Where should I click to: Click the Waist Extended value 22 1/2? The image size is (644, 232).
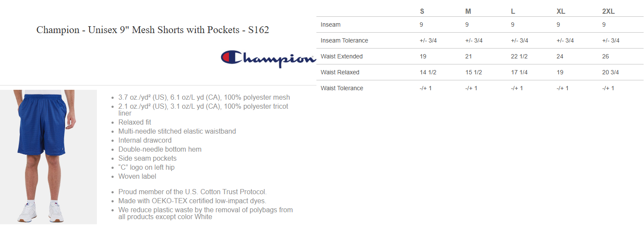tap(519, 57)
